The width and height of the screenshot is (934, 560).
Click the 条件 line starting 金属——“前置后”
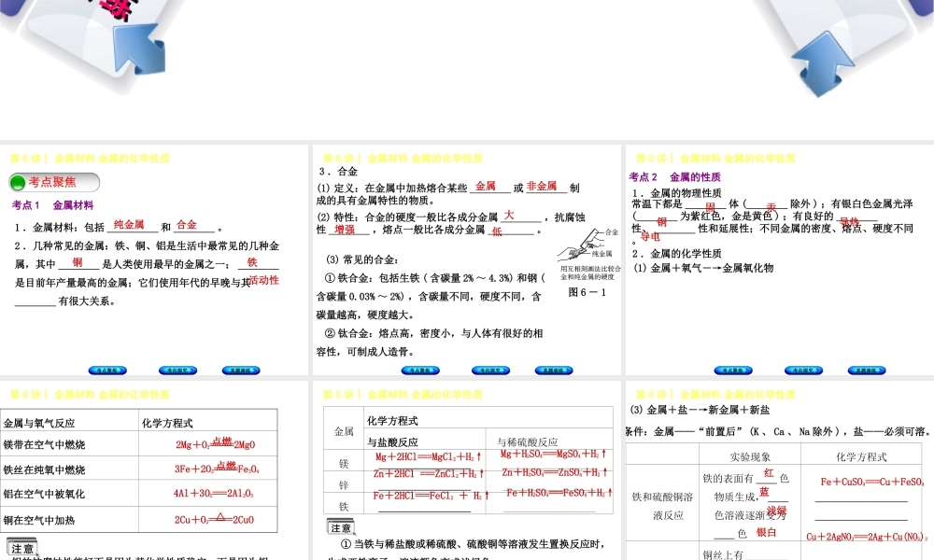[779, 431]
